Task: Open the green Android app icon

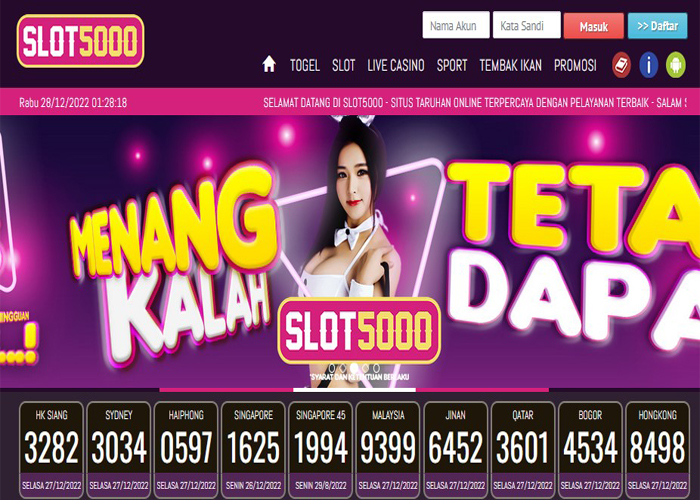Action: [x=675, y=65]
